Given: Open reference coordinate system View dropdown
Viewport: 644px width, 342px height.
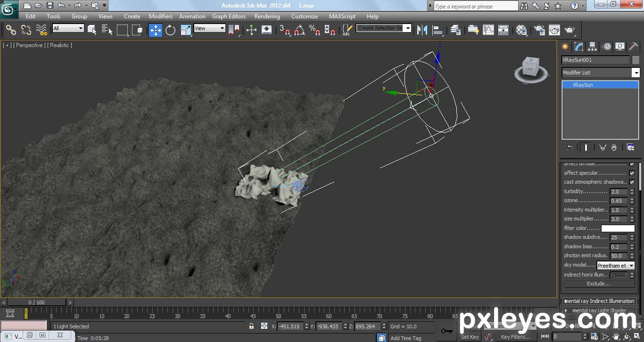Looking at the screenshot, I should [209, 28].
